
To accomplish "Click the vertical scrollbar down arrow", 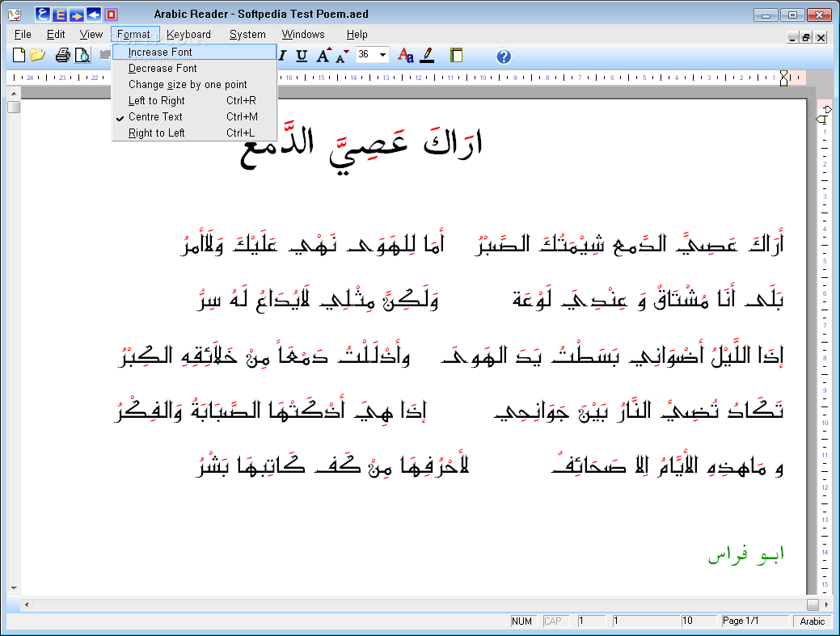I will coord(14,588).
